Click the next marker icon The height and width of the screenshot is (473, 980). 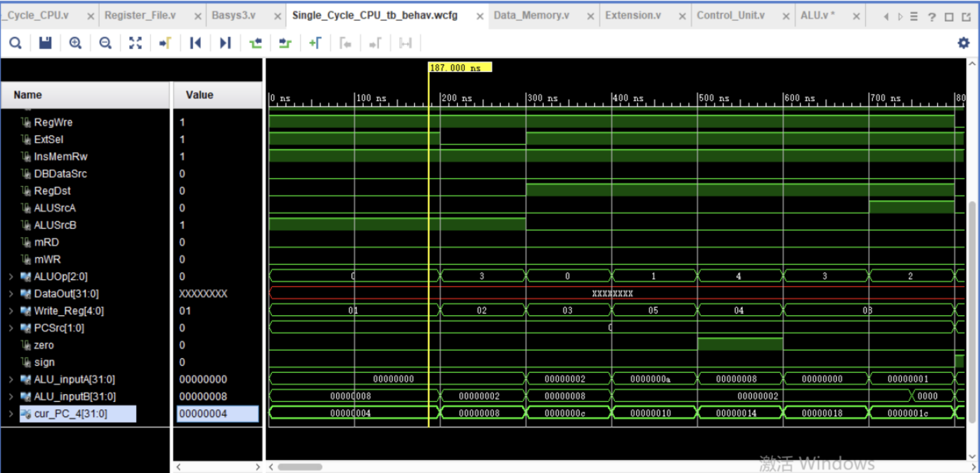375,43
